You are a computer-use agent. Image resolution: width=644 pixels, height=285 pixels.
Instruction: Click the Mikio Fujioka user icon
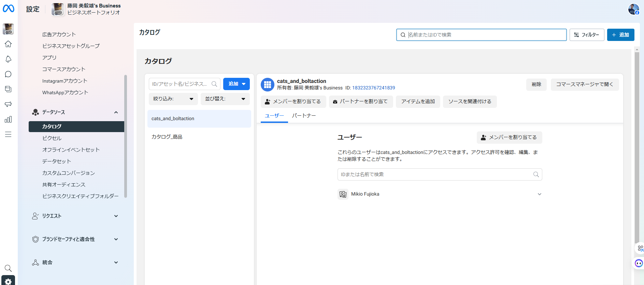(x=343, y=194)
